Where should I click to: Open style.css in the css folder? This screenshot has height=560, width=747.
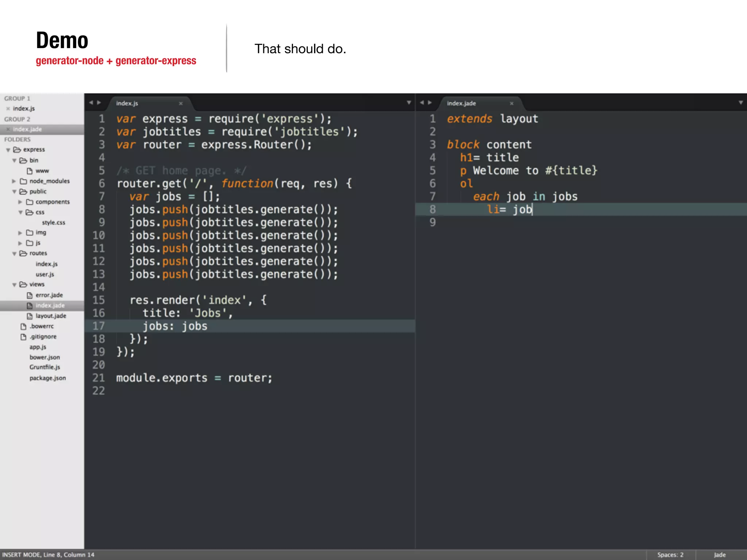click(x=53, y=223)
